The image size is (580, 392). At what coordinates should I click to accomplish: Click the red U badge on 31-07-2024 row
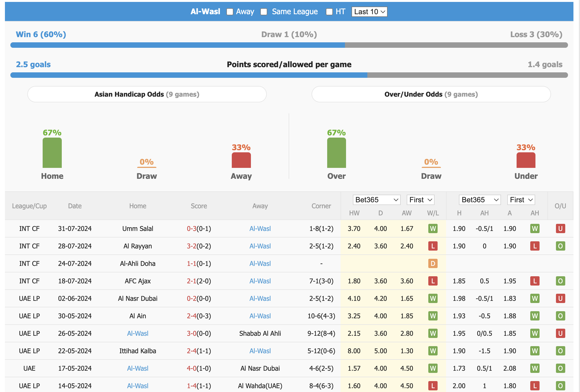[560, 228]
